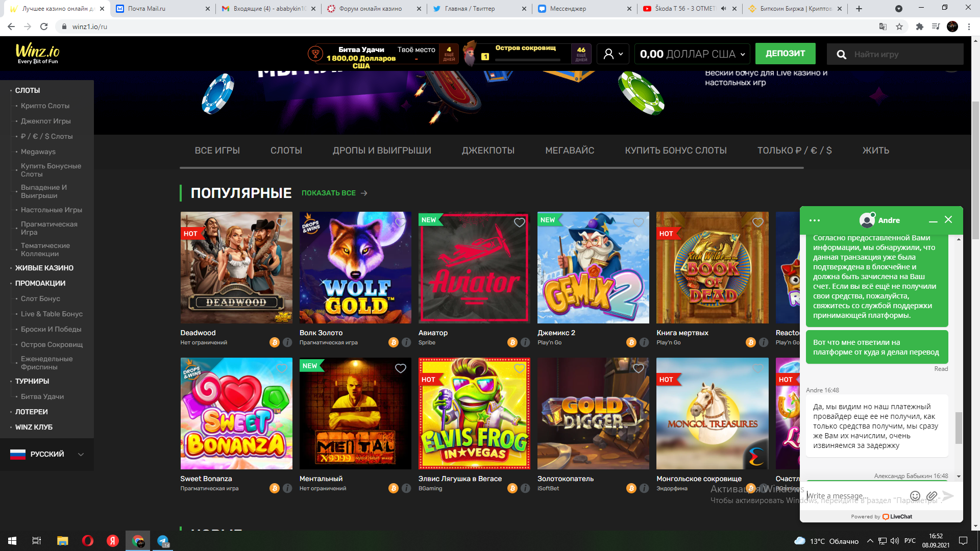Viewport: 980px width, 551px height.
Task: Open Opera browser from taskbar
Action: point(88,541)
